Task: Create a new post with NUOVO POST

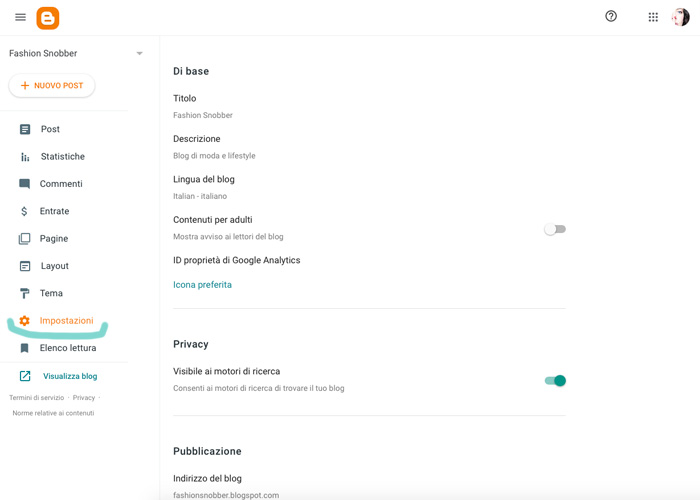Action: click(x=52, y=85)
